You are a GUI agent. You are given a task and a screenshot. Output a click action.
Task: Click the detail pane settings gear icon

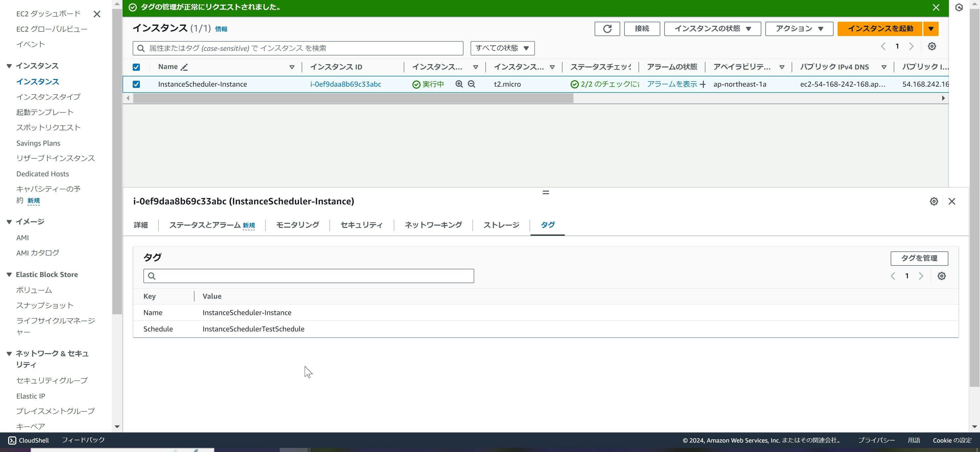tap(934, 201)
